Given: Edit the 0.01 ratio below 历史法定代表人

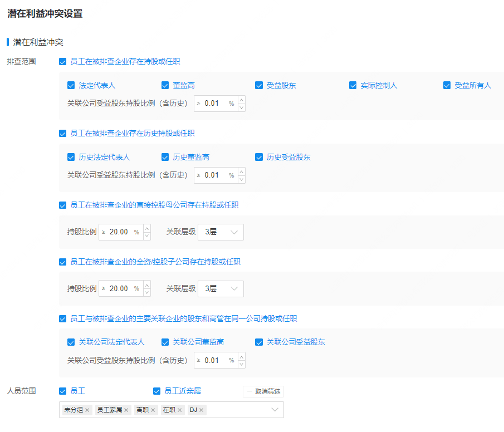Looking at the screenshot, I should [x=212, y=175].
